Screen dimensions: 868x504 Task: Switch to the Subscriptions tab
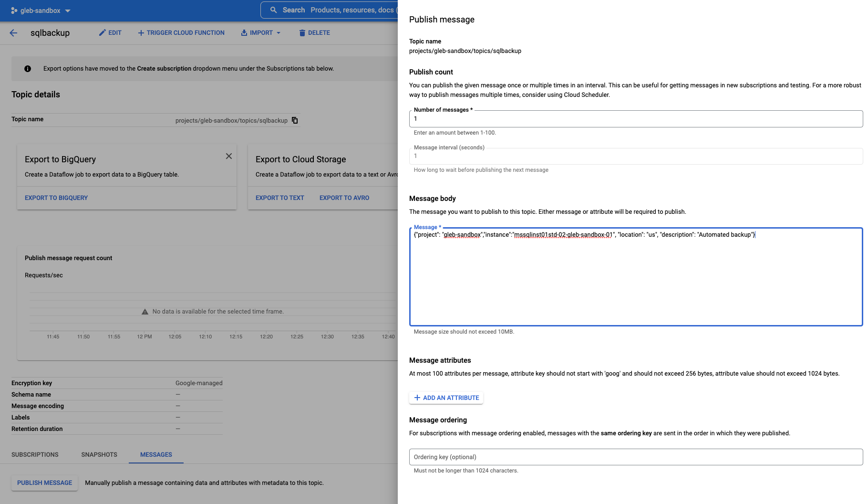coord(35,454)
